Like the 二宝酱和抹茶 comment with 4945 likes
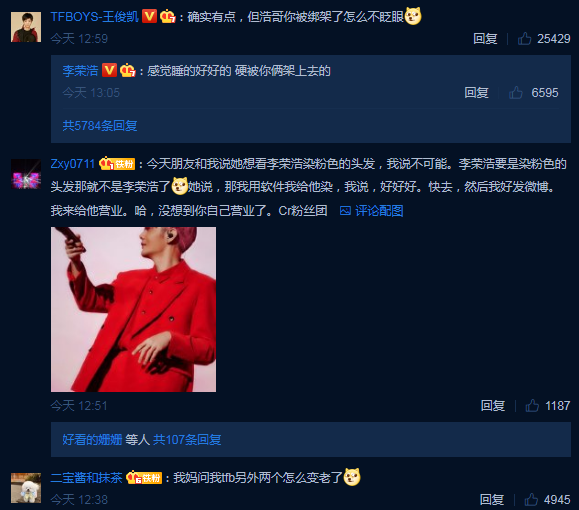Viewport: 579px width, 510px height. [531, 499]
